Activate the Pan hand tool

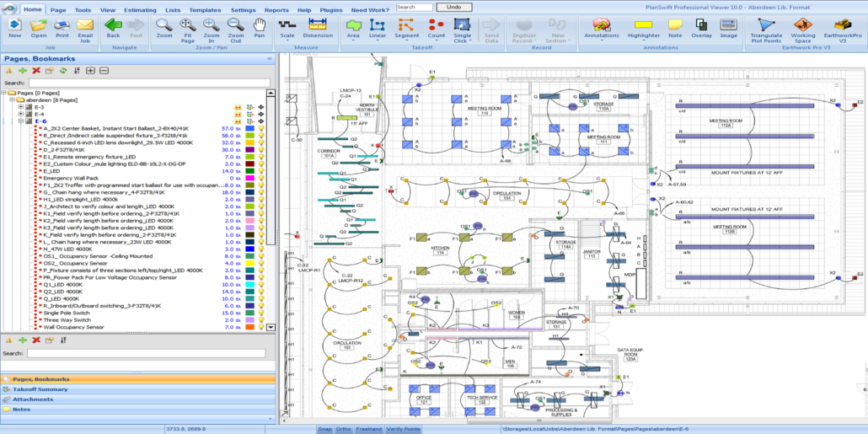coord(260,29)
